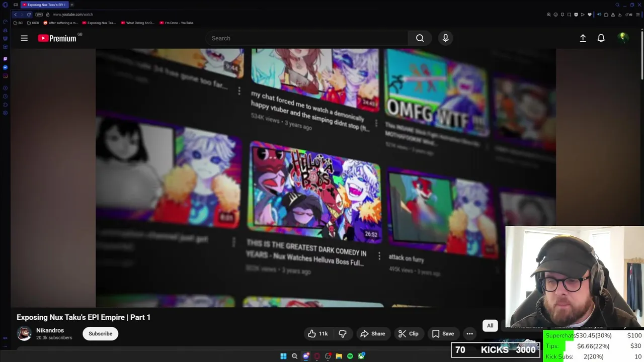Click the youtube.com address bar
The height and width of the screenshot is (362, 644).
73,15
